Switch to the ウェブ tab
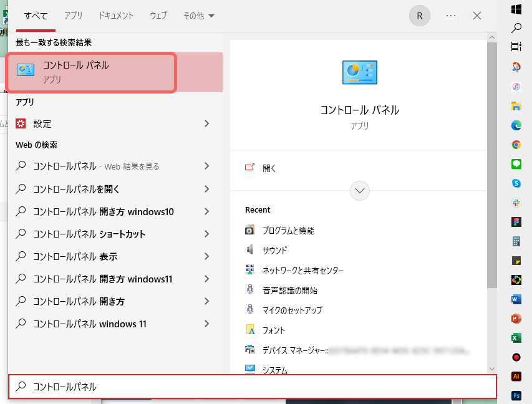The image size is (532, 404). (x=158, y=16)
